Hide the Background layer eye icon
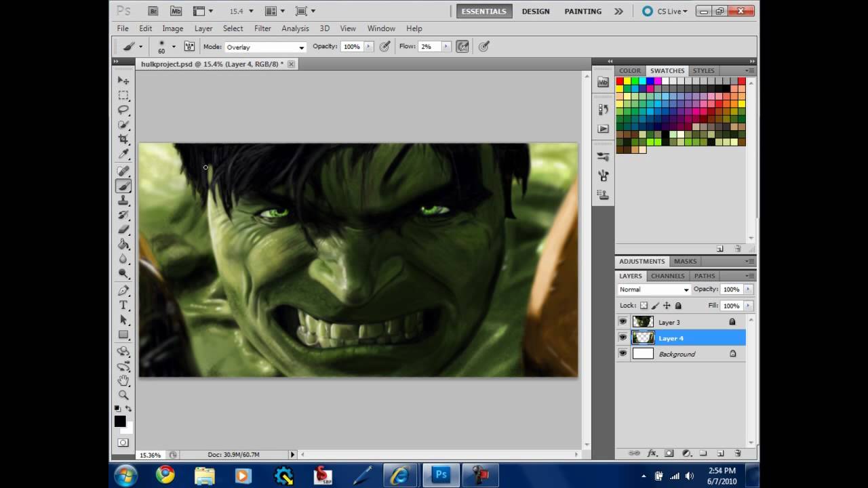The width and height of the screenshot is (868, 488). (x=623, y=354)
